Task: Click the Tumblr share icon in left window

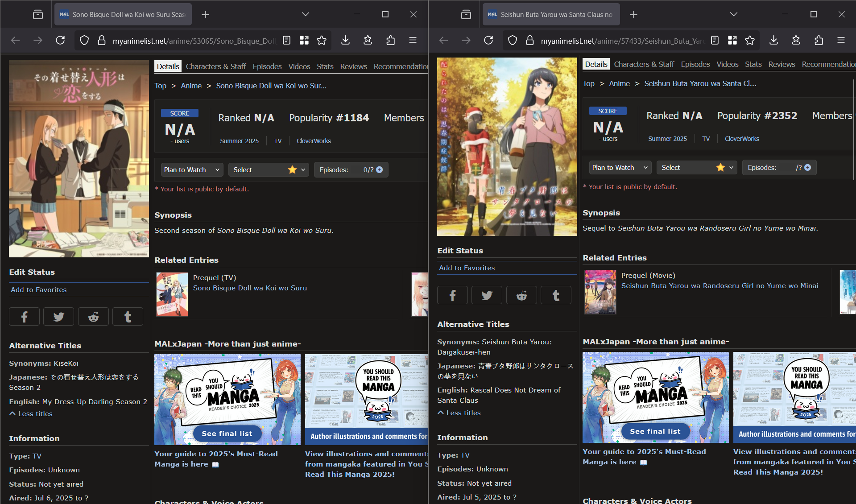Action: click(x=128, y=317)
